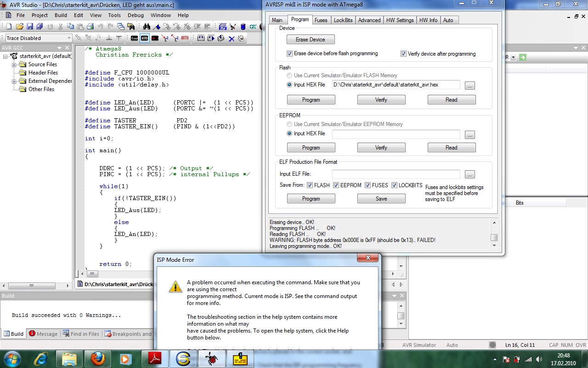
Task: Click the AVR Studio ladybug taskbar icon
Action: click(211, 359)
